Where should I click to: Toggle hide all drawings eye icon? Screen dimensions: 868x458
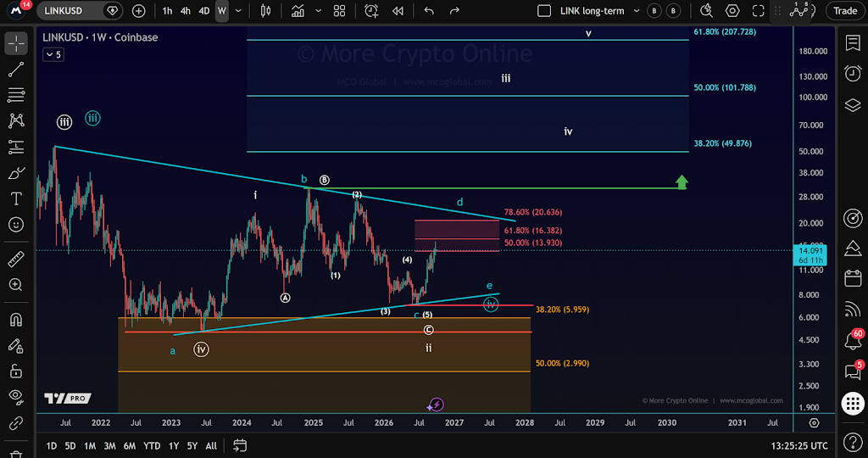[x=16, y=396]
